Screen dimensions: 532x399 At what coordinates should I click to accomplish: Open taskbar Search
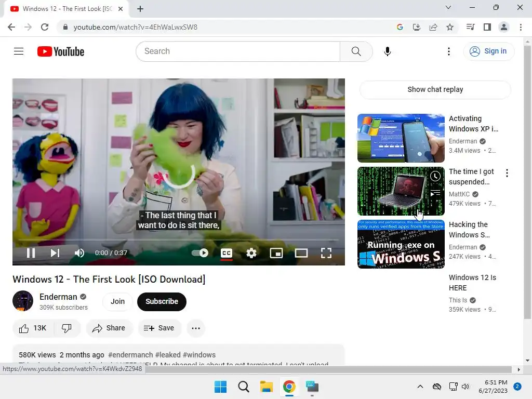tap(243, 387)
